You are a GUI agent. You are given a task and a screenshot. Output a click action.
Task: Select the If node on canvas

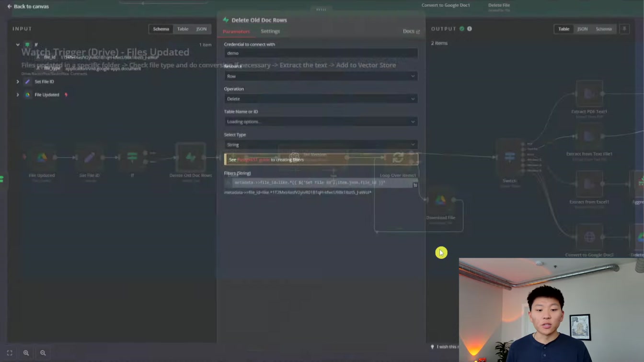(132, 157)
